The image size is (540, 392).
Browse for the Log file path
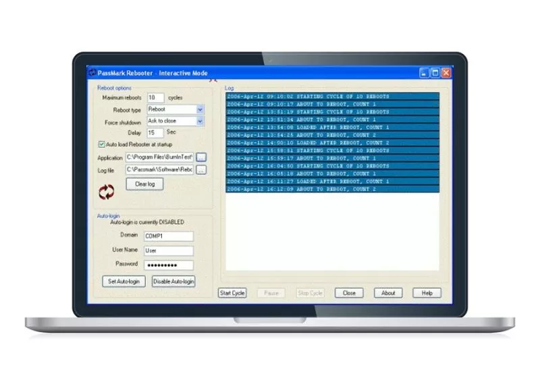201,170
